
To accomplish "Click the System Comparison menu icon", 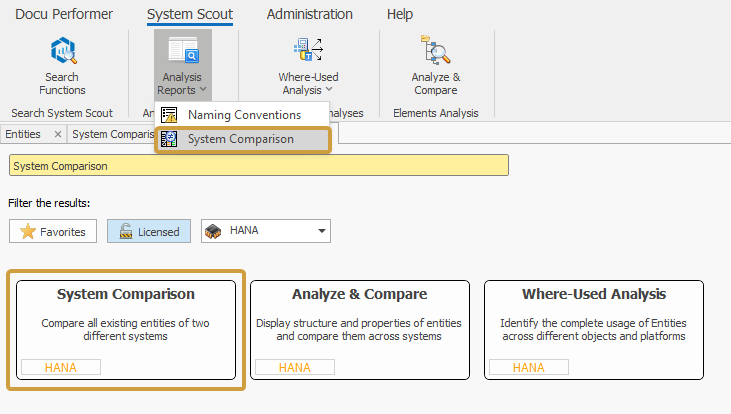I will coord(169,139).
